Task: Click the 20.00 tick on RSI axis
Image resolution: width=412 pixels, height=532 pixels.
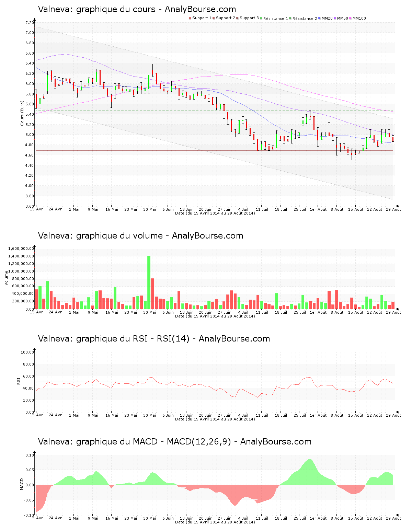Action: (x=28, y=400)
